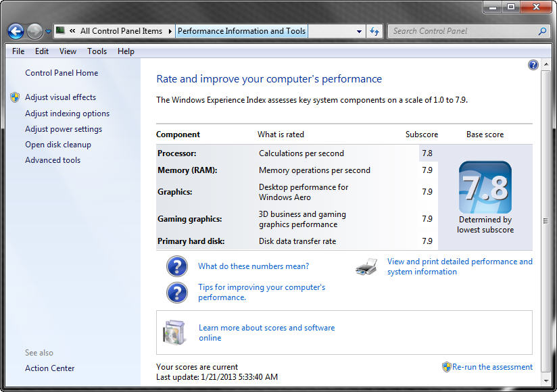Select Performance Information and Tools breadcrumb
Image resolution: width=557 pixels, height=392 pixels.
coord(241,31)
